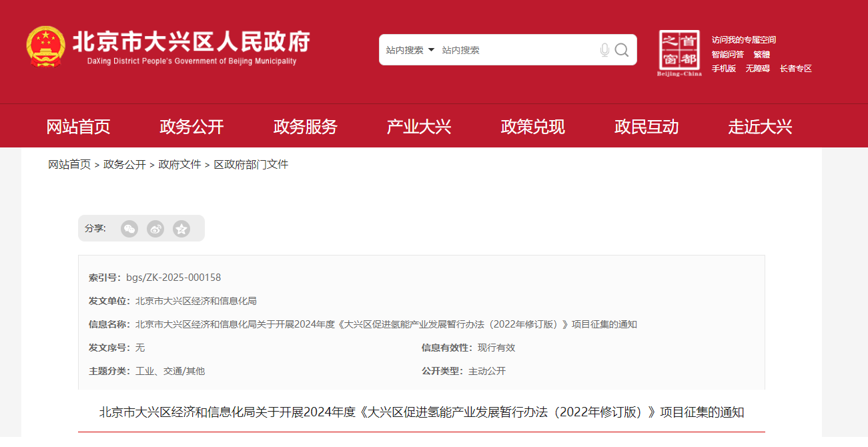Open the 首都之窗 Beijing-China logo

point(679,53)
